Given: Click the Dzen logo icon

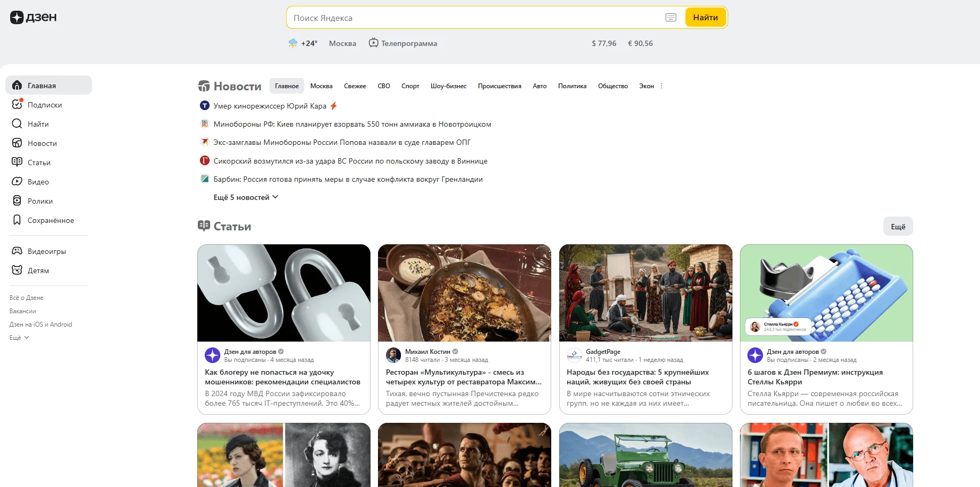Looking at the screenshot, I should [17, 18].
